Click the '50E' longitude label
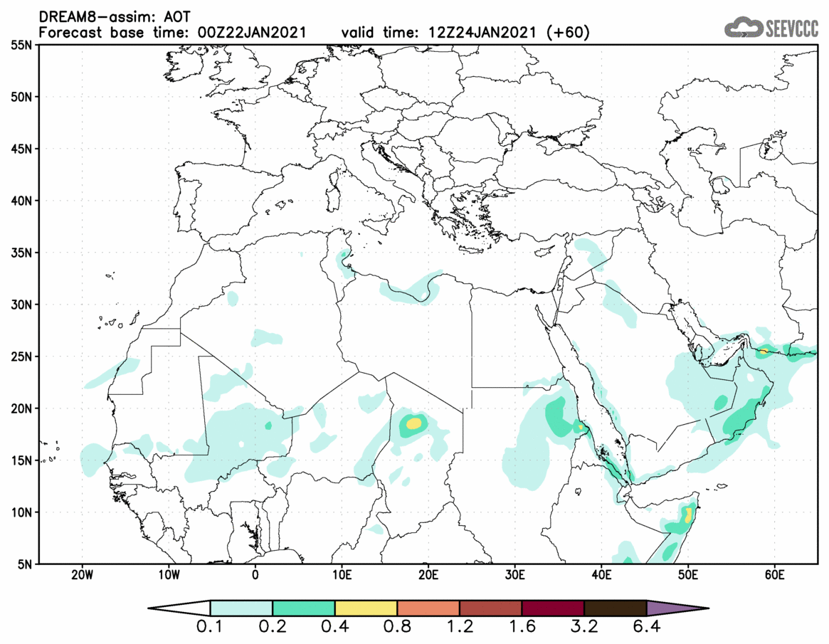Screen dimensions: 829x644 coord(688,575)
